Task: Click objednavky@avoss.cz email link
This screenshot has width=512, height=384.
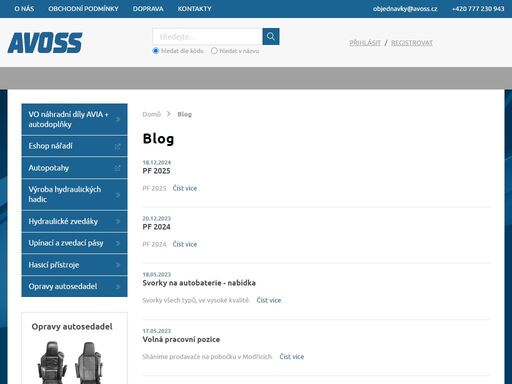Action: (405, 9)
